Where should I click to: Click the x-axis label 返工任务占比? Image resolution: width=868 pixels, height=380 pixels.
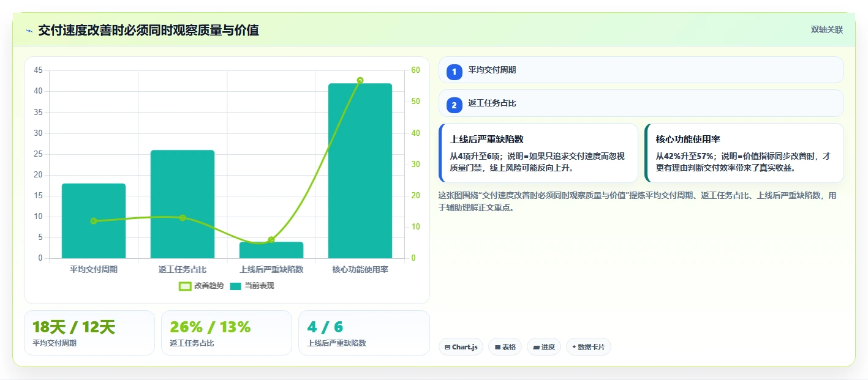183,269
